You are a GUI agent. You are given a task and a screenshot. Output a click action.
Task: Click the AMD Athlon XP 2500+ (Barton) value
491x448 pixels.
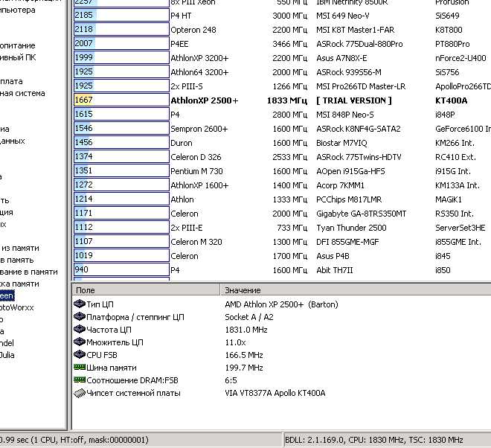click(x=281, y=304)
